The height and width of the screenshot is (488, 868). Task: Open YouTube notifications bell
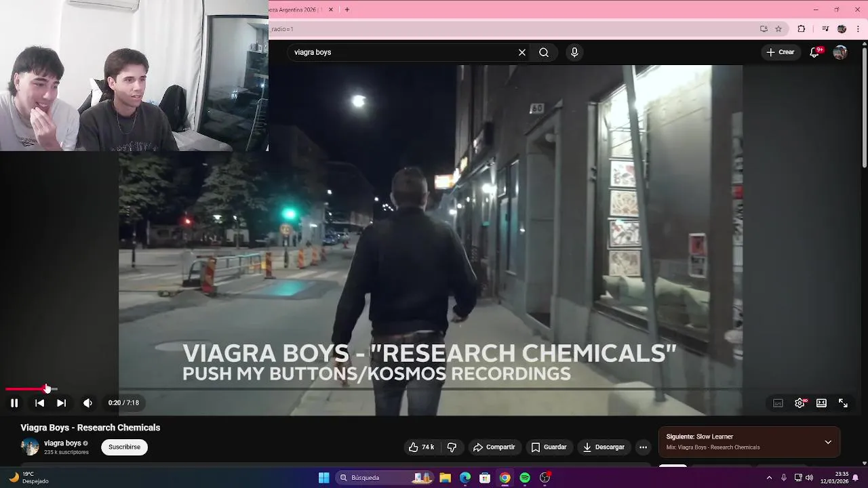(815, 52)
